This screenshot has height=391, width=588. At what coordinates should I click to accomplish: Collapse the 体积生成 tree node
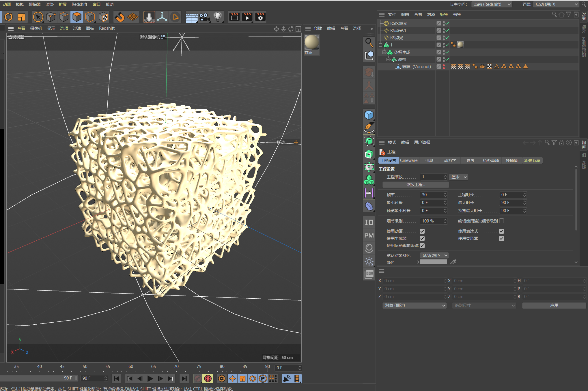coord(384,52)
